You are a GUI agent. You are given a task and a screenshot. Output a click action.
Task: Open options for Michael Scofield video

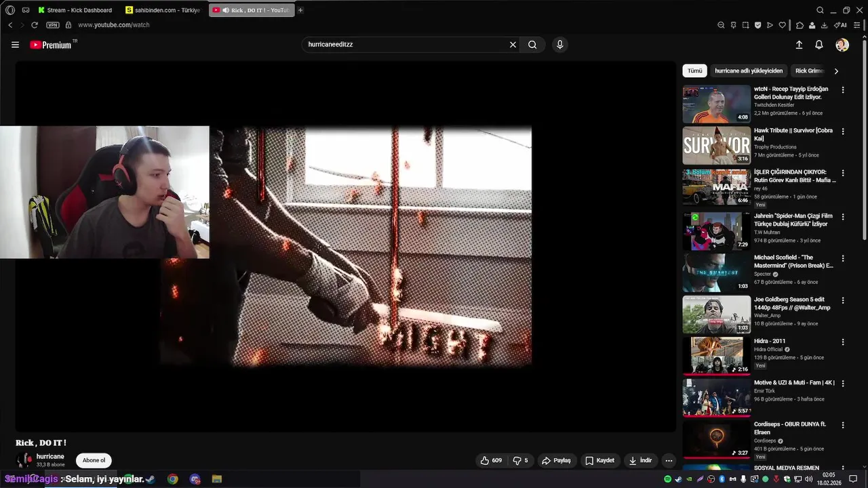click(843, 259)
